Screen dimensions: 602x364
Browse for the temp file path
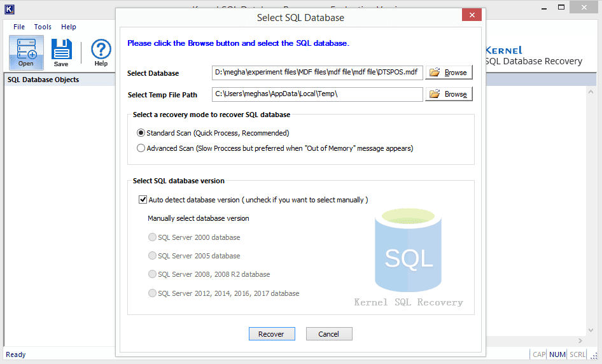coord(449,94)
